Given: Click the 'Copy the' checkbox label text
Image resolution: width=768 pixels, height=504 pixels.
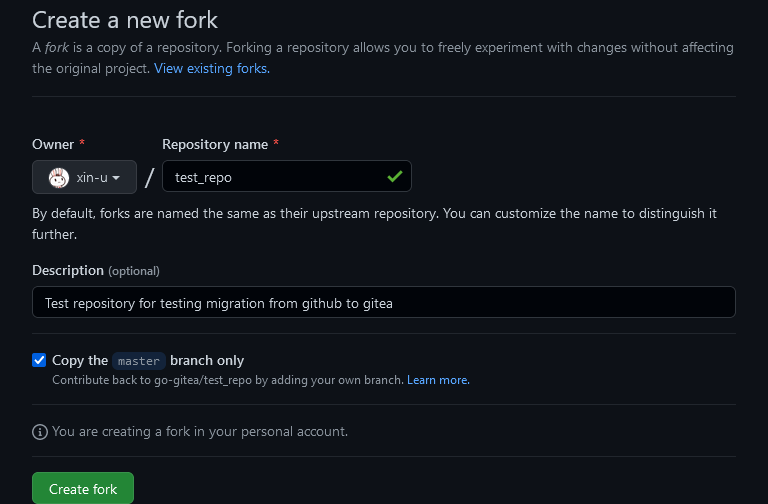Looking at the screenshot, I should [80, 360].
